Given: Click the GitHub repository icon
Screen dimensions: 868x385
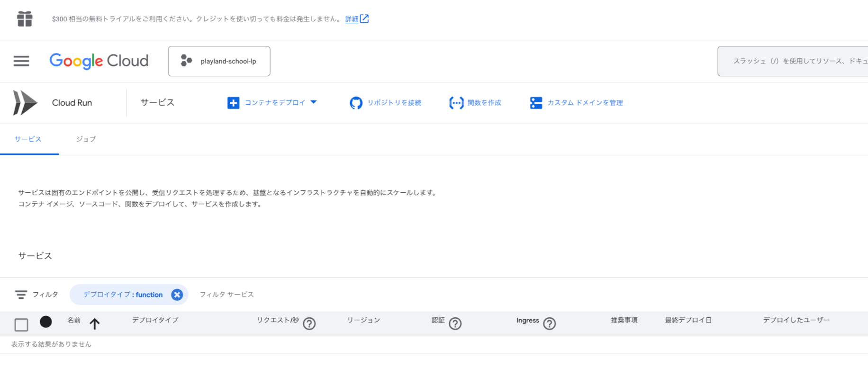Looking at the screenshot, I should [x=356, y=103].
